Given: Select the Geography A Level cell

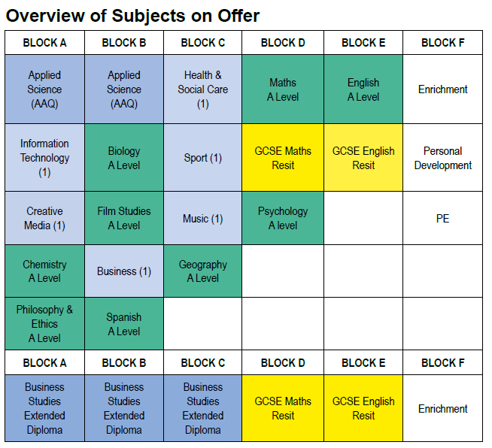Looking at the screenshot, I should coord(203,271).
